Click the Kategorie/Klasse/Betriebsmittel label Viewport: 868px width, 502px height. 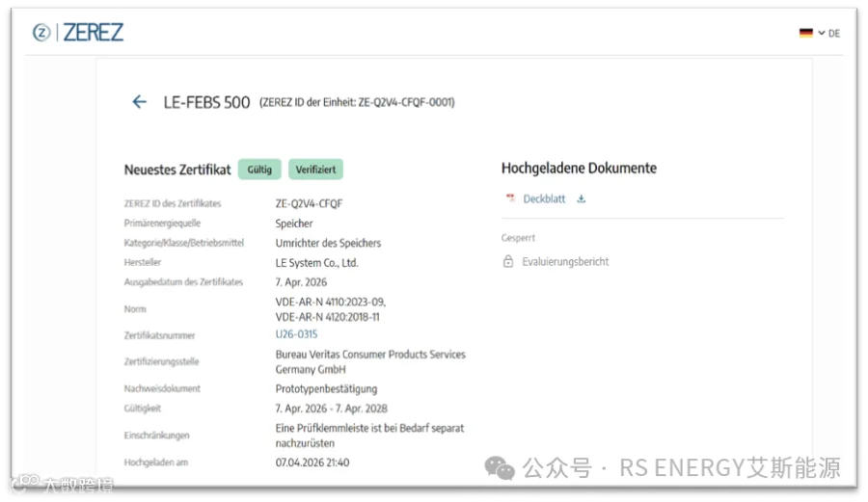tap(184, 242)
